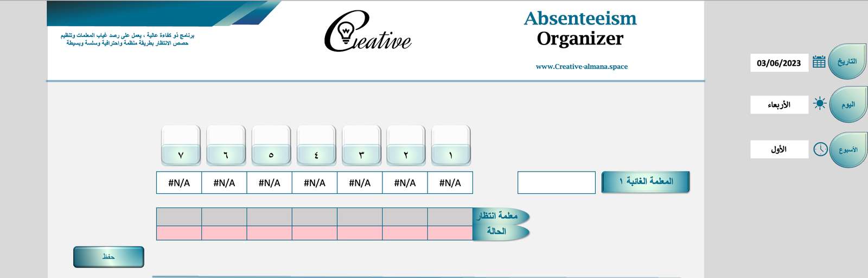This screenshot has height=278, width=868.
Task: Click the clock icon beside the week field
Action: point(820,149)
